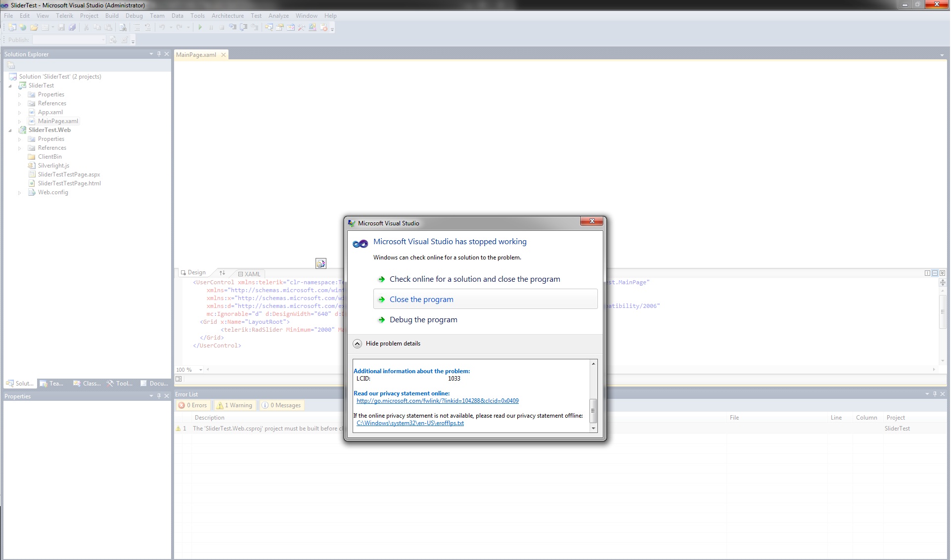951x560 pixels.
Task: Click the Open File folder icon
Action: [34, 28]
